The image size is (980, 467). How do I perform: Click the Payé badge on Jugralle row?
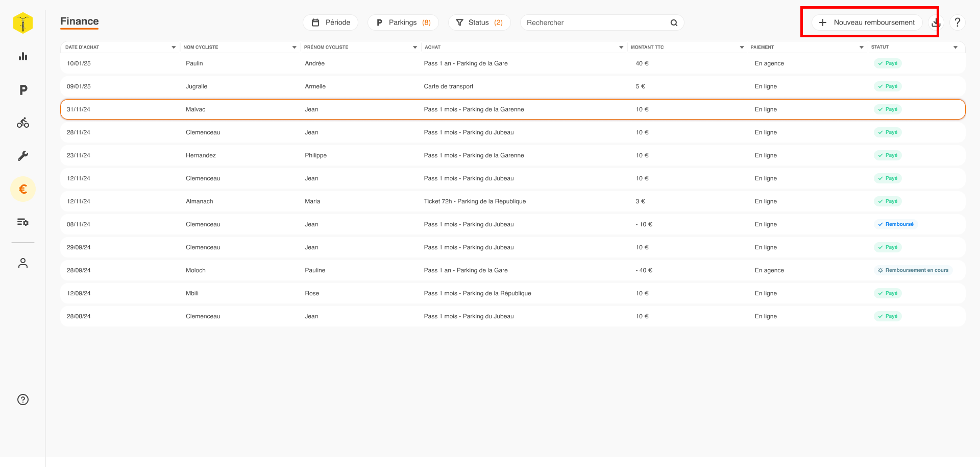(x=888, y=86)
